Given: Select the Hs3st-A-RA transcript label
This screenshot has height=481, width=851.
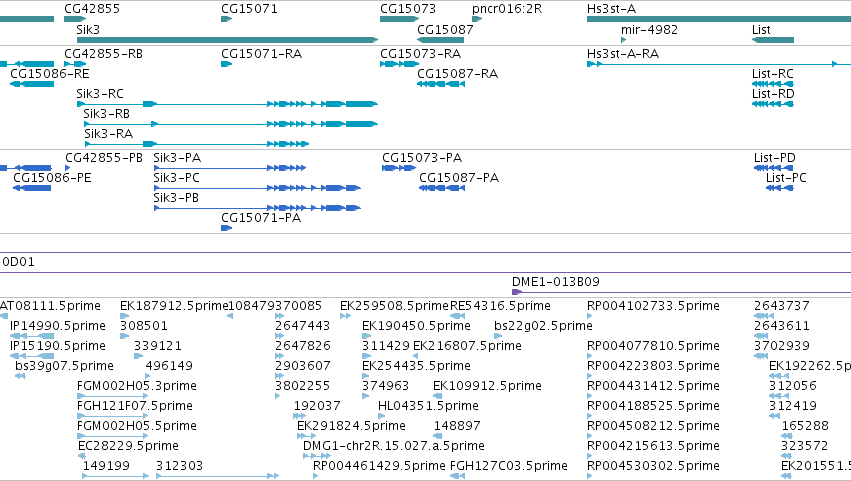Looking at the screenshot, I should [623, 54].
